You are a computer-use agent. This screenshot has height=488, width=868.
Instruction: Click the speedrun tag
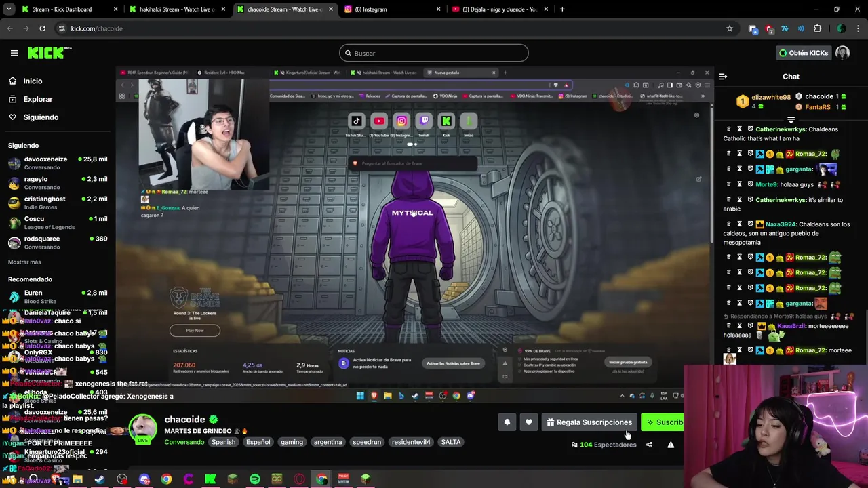[x=367, y=442]
